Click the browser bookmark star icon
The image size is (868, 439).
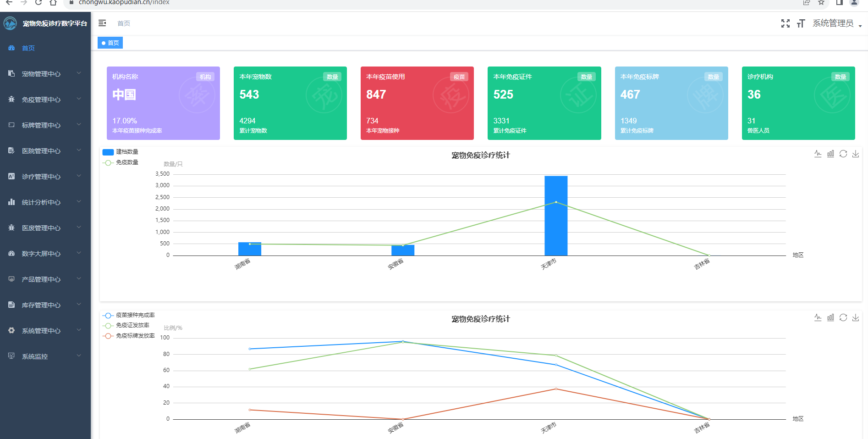pos(821,2)
